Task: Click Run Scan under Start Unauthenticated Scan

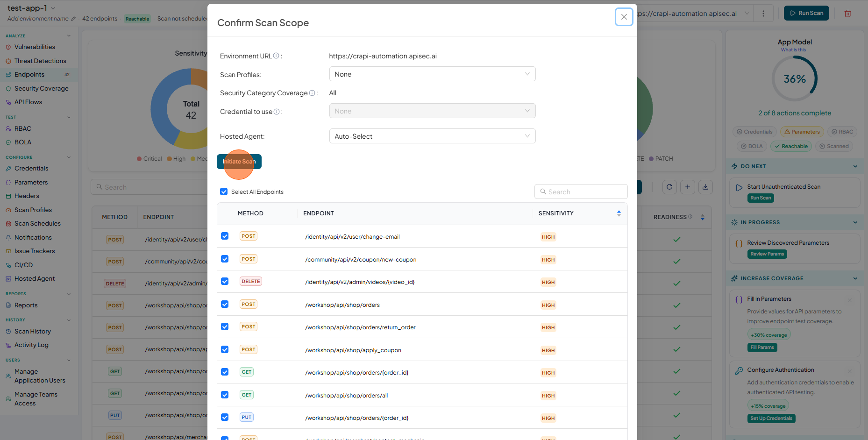Action: point(761,198)
